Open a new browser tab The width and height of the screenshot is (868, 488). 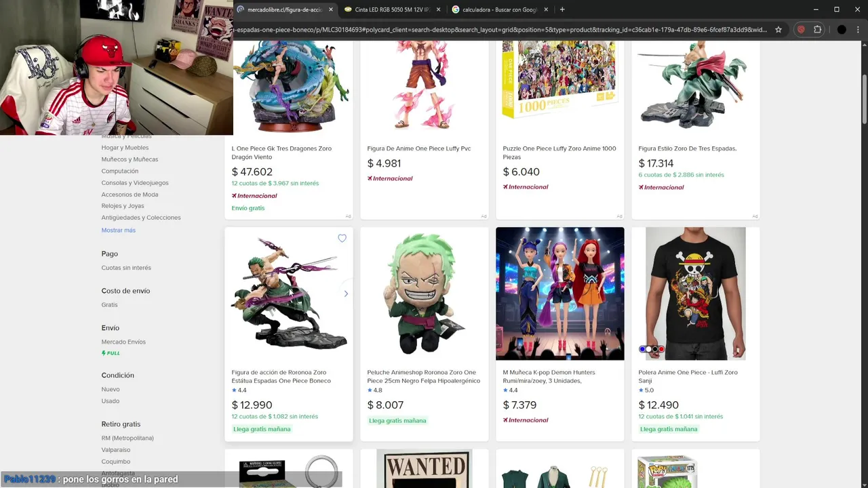point(562,9)
